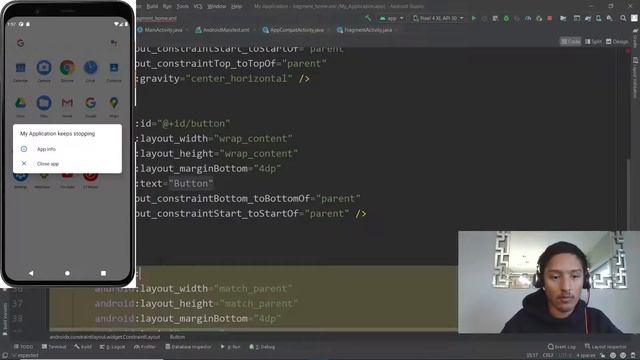This screenshot has height=360, width=640.
Task: Open the Debug tool window at bottom
Action: (x=262, y=347)
